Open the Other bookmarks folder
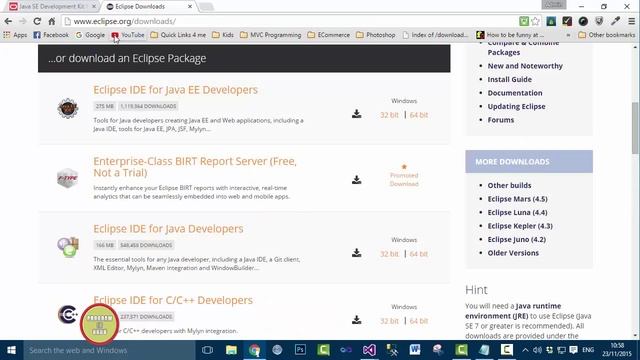The height and width of the screenshot is (360, 640). pyautogui.click(x=607, y=35)
